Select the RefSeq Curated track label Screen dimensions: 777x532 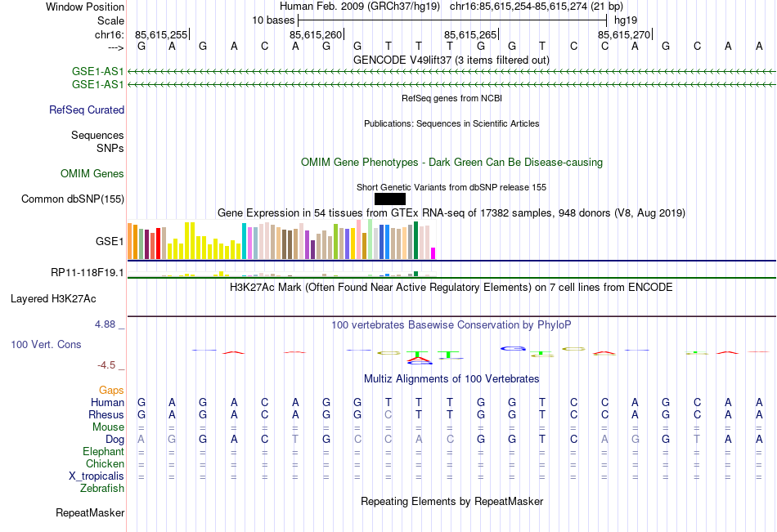tap(87, 110)
